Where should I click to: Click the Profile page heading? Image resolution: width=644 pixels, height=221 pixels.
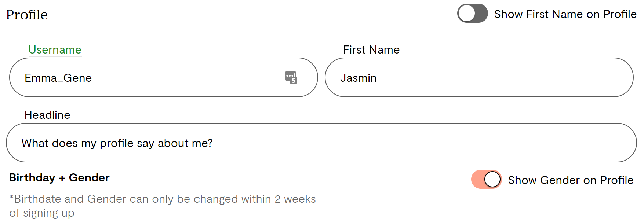pos(27,14)
